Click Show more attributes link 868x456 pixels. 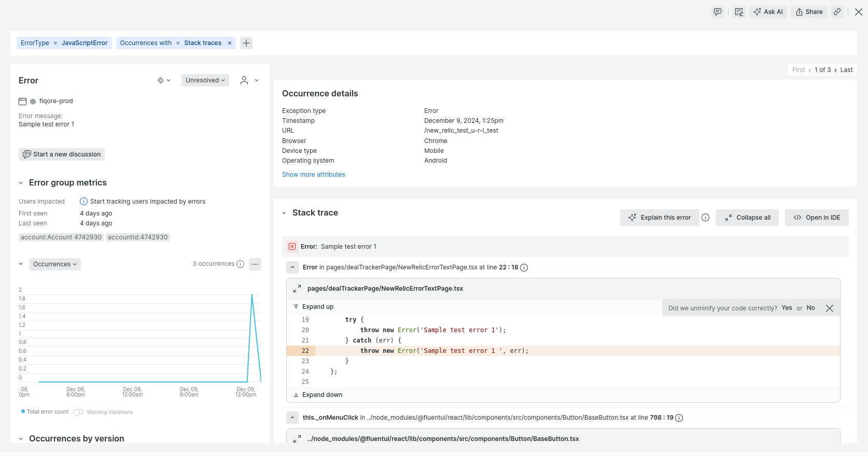tap(313, 175)
